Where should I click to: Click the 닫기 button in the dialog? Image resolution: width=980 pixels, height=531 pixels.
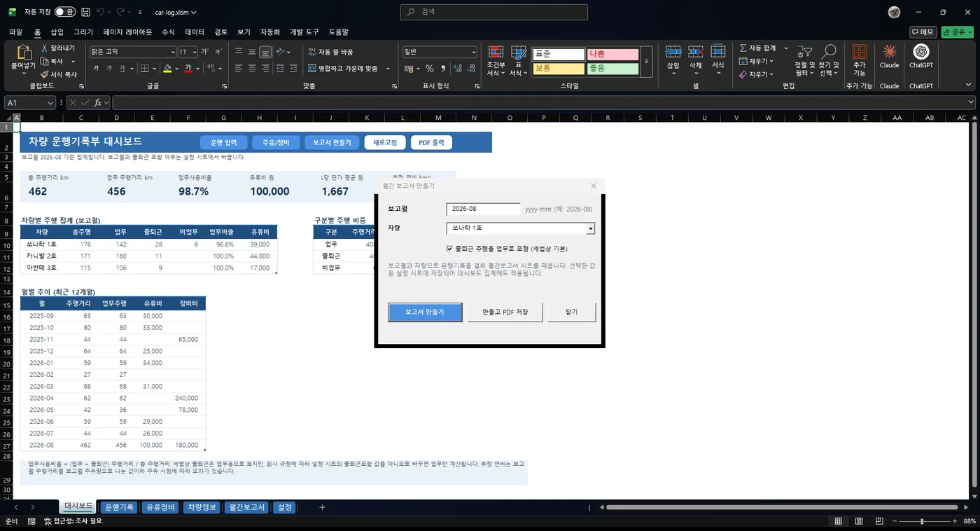pyautogui.click(x=572, y=312)
